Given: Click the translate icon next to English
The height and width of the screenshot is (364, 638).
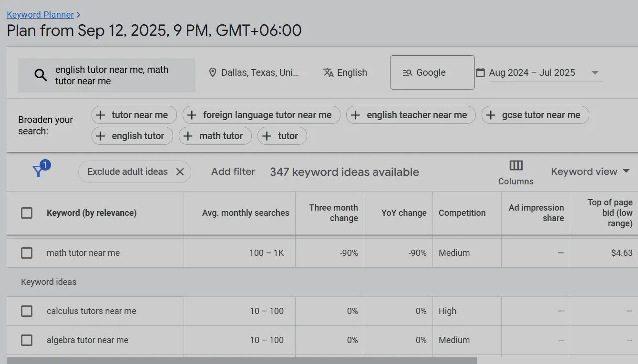Looking at the screenshot, I should pos(328,72).
